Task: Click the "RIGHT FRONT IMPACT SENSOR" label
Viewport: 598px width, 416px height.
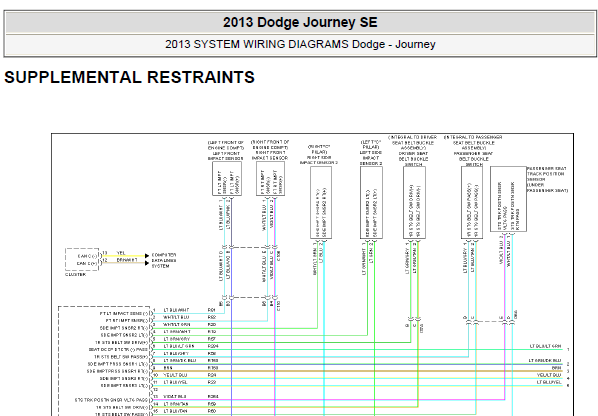Action: coord(270,155)
